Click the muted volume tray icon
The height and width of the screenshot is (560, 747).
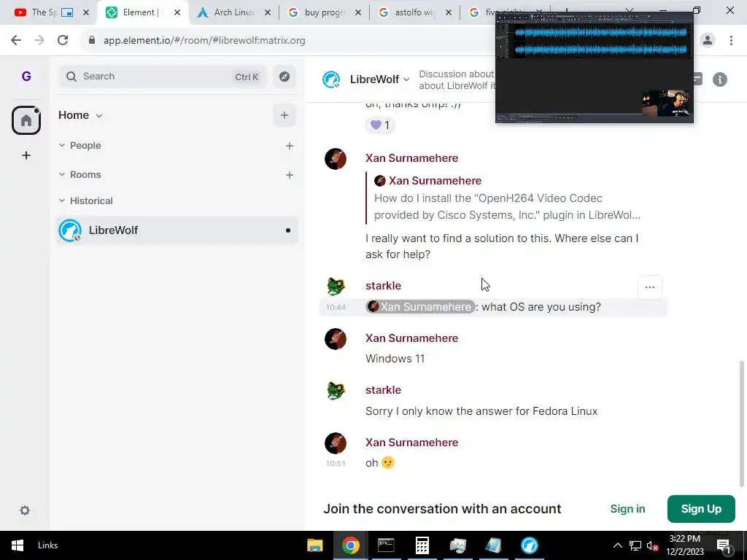tap(653, 545)
